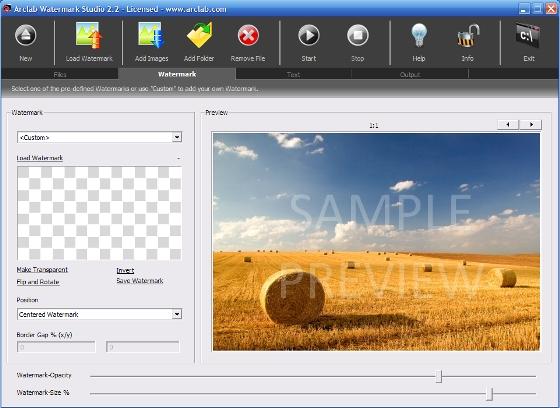Click the Exit icon in the toolbar
Screen dimensions: 560x408
tap(528, 35)
